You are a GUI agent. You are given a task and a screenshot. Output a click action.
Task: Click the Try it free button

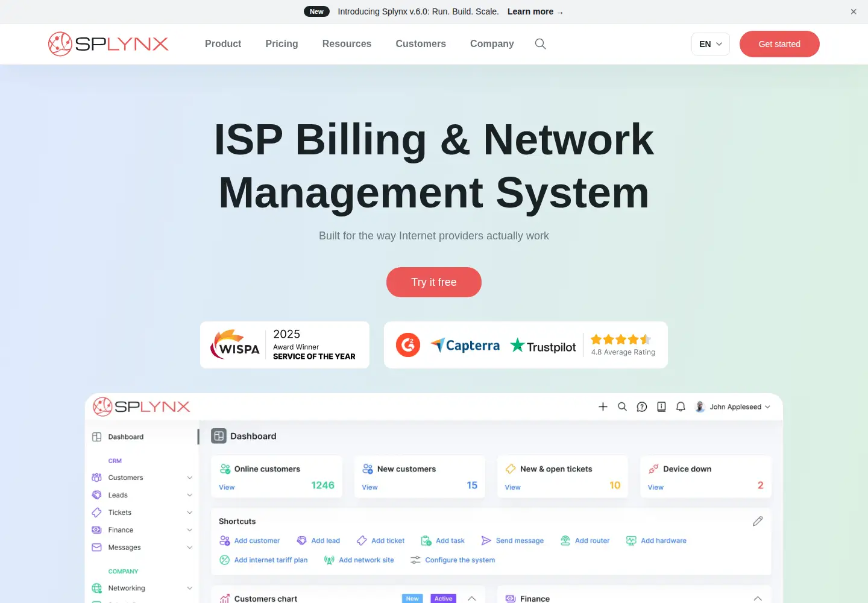(434, 282)
